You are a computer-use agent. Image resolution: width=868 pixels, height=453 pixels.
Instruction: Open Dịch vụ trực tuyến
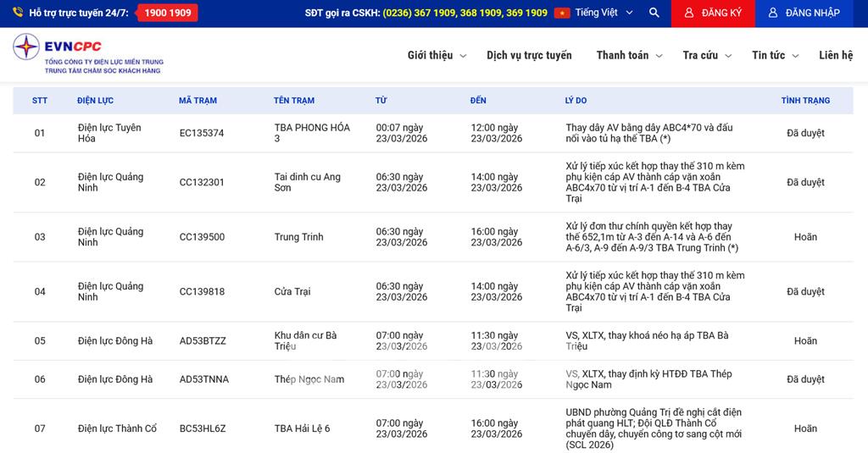[529, 56]
